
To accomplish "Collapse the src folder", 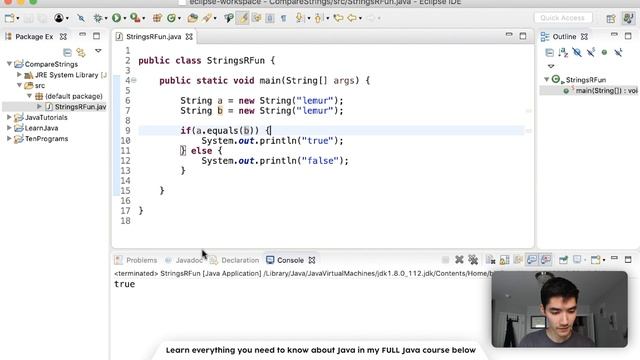I will pyautogui.click(x=19, y=85).
